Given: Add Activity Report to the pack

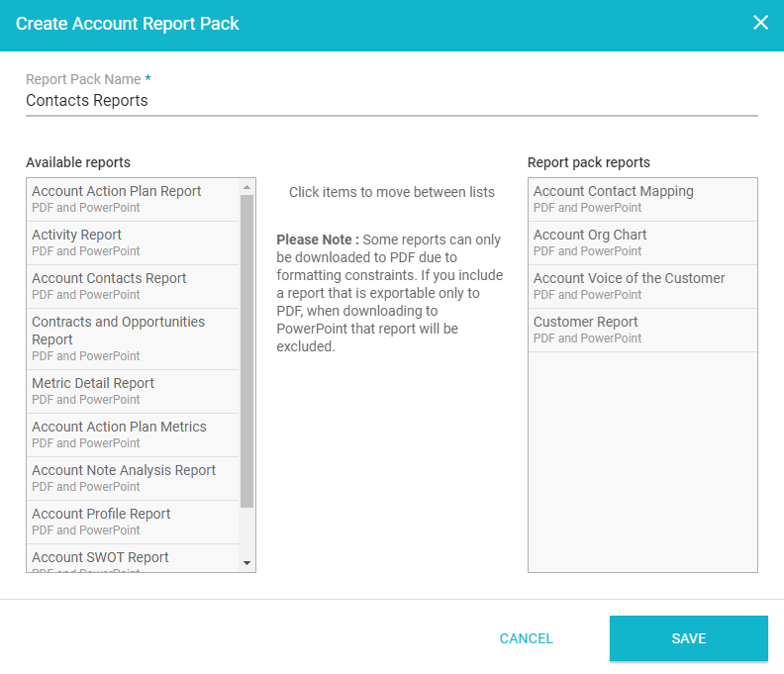Looking at the screenshot, I should (133, 242).
